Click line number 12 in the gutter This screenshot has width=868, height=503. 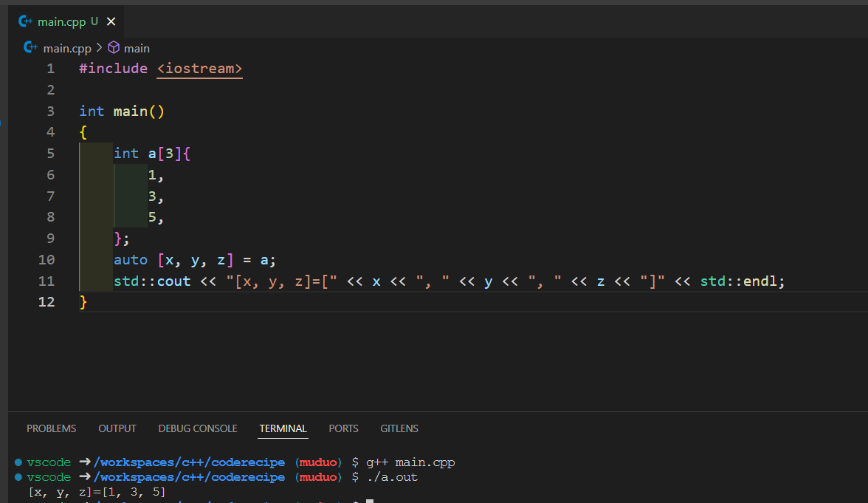click(x=46, y=302)
